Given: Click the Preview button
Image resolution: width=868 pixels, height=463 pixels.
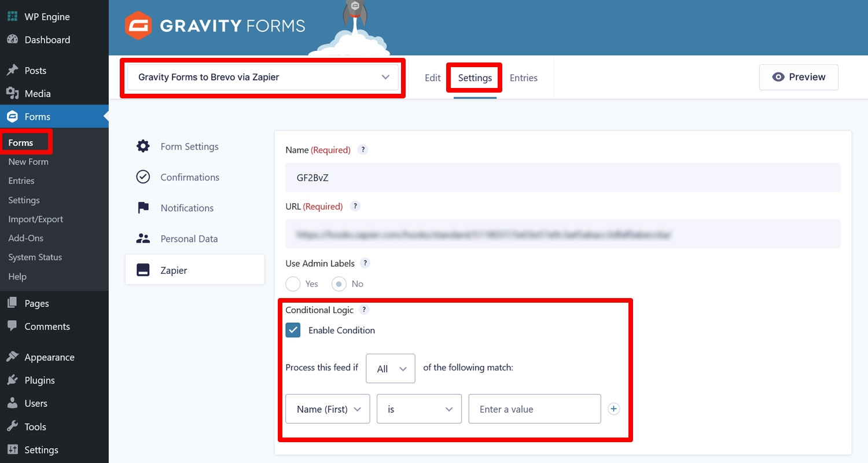Looking at the screenshot, I should (x=799, y=77).
